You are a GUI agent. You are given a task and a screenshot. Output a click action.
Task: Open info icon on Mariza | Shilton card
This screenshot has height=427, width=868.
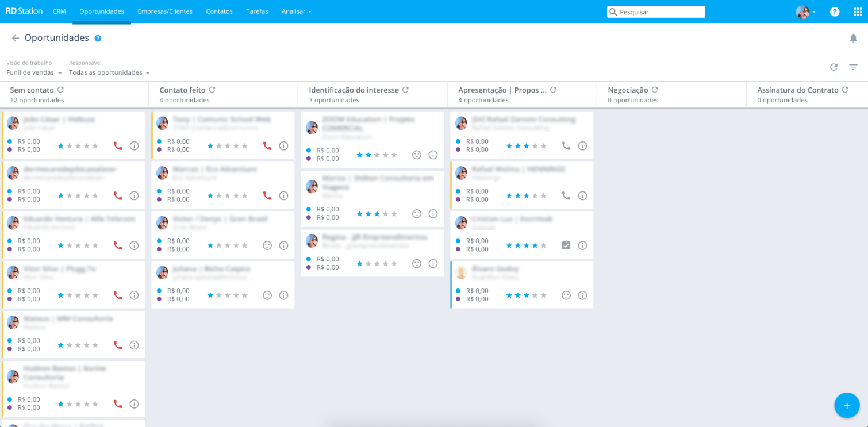point(433,213)
